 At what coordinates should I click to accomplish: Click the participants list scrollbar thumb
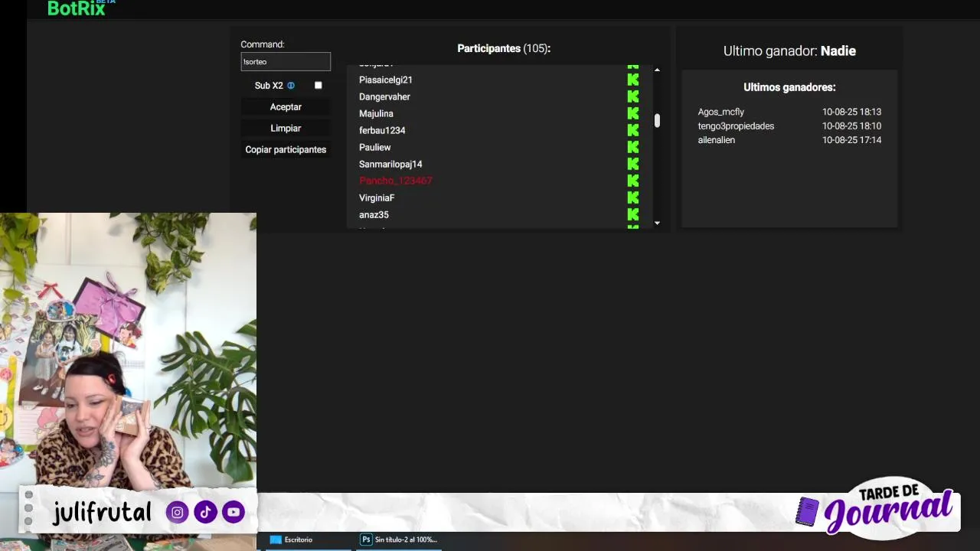(x=657, y=121)
